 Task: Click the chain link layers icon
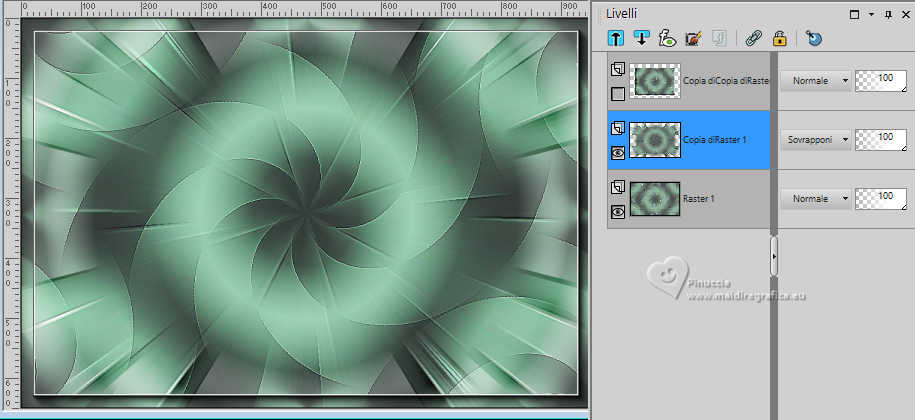click(753, 38)
